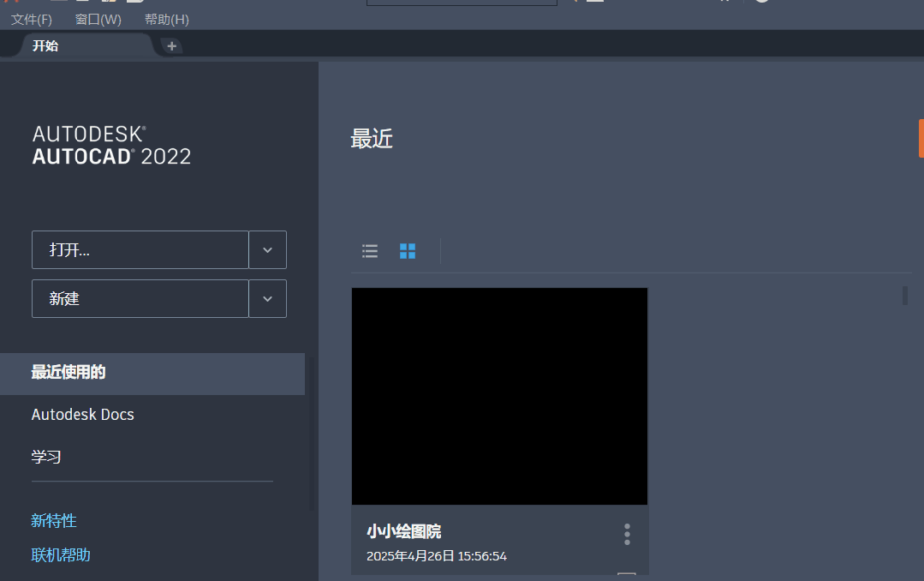Expand the 打开 dropdown arrow

(267, 249)
